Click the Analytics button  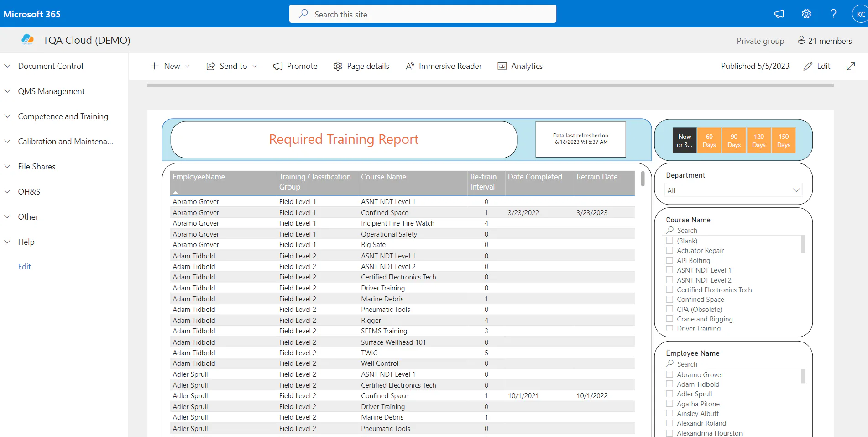tap(520, 66)
